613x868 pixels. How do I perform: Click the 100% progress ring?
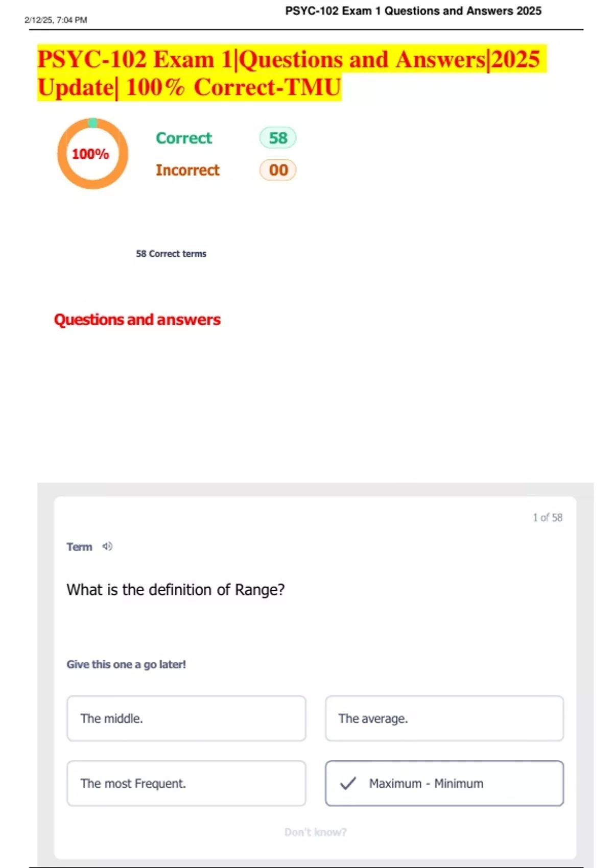point(92,154)
